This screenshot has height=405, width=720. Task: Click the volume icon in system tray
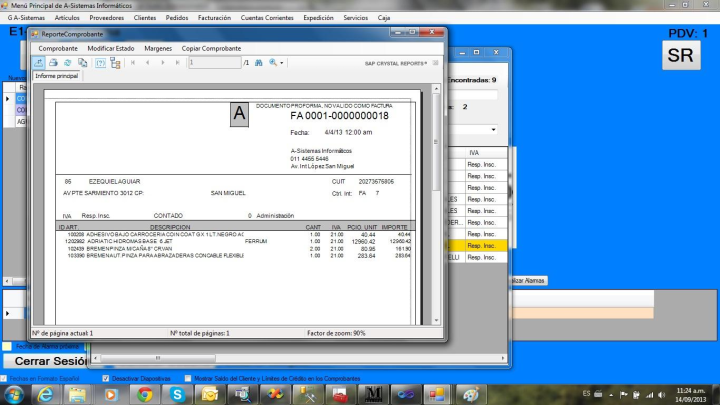point(661,394)
